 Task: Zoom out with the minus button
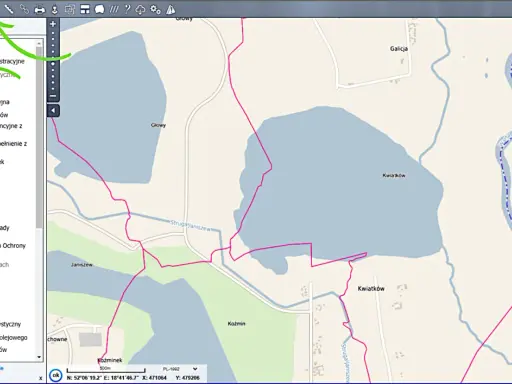click(53, 96)
